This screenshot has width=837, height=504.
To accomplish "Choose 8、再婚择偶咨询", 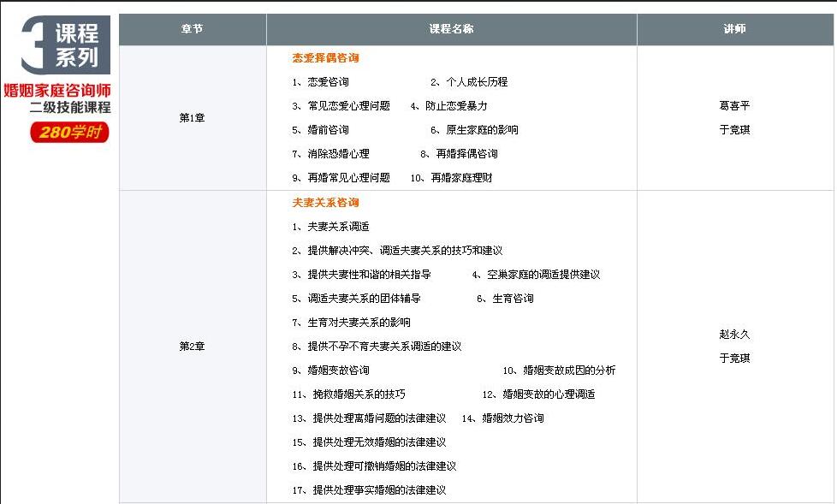I will click(459, 154).
